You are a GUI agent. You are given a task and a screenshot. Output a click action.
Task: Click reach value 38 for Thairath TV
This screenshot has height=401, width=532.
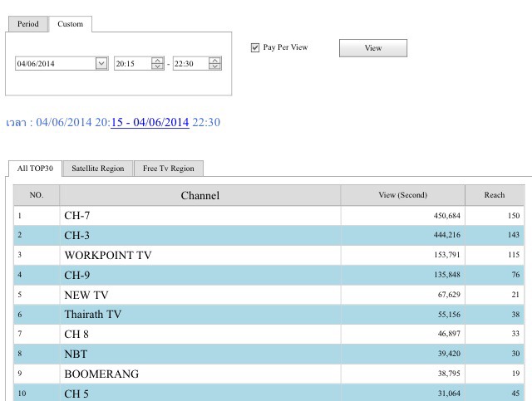[515, 315]
